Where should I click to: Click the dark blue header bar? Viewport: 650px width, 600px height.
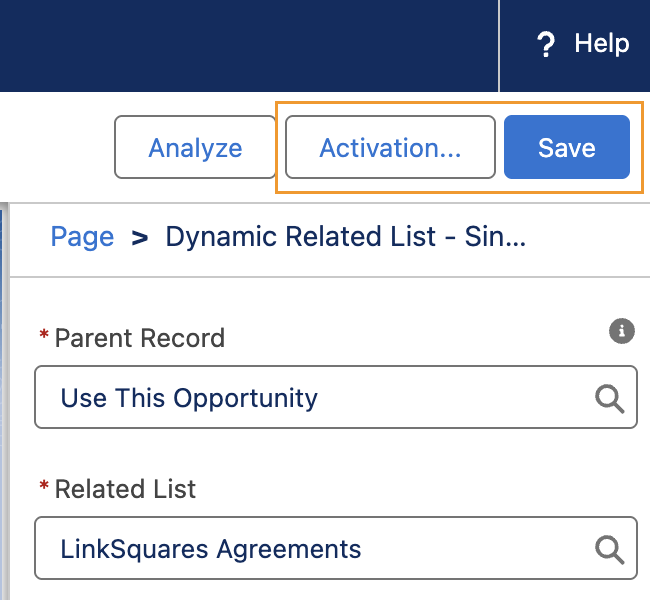pyautogui.click(x=250, y=45)
